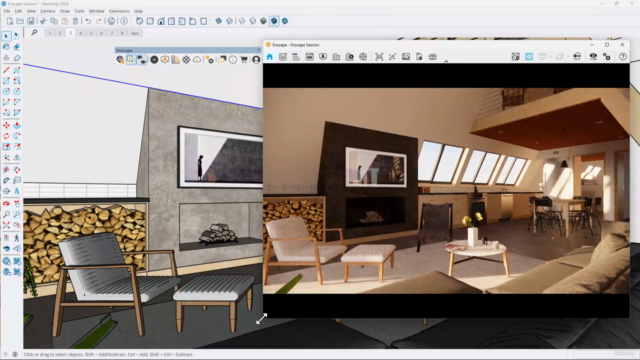This screenshot has width=640, height=360.
Task: Select Shaded With Textures style icon
Action: pyautogui.click(x=274, y=21)
